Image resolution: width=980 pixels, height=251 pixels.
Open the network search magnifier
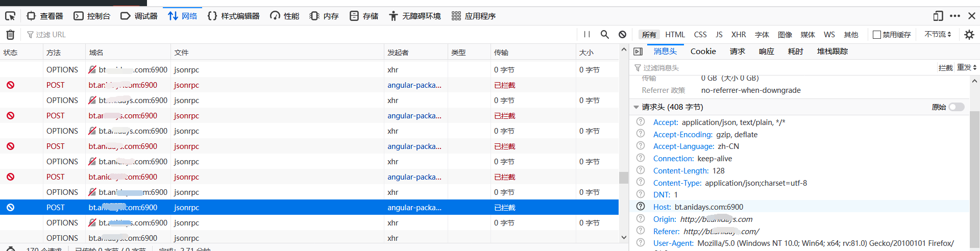[x=605, y=35]
